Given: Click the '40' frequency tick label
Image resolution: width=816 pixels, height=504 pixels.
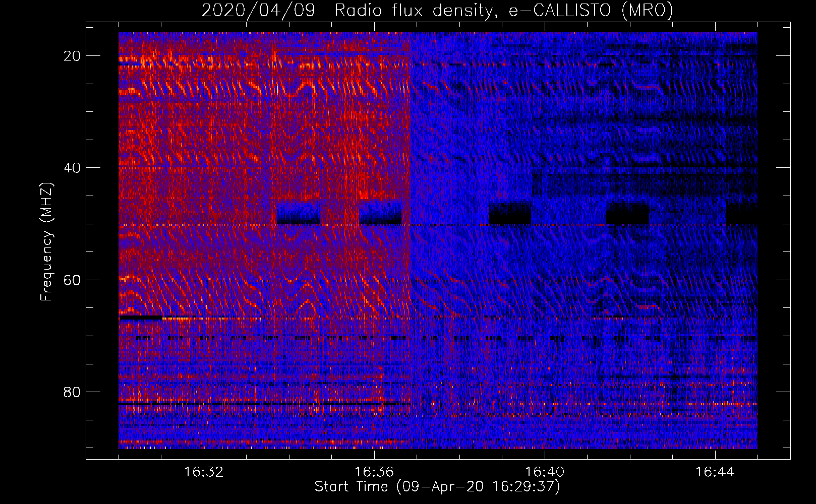Looking at the screenshot, I should point(72,168).
